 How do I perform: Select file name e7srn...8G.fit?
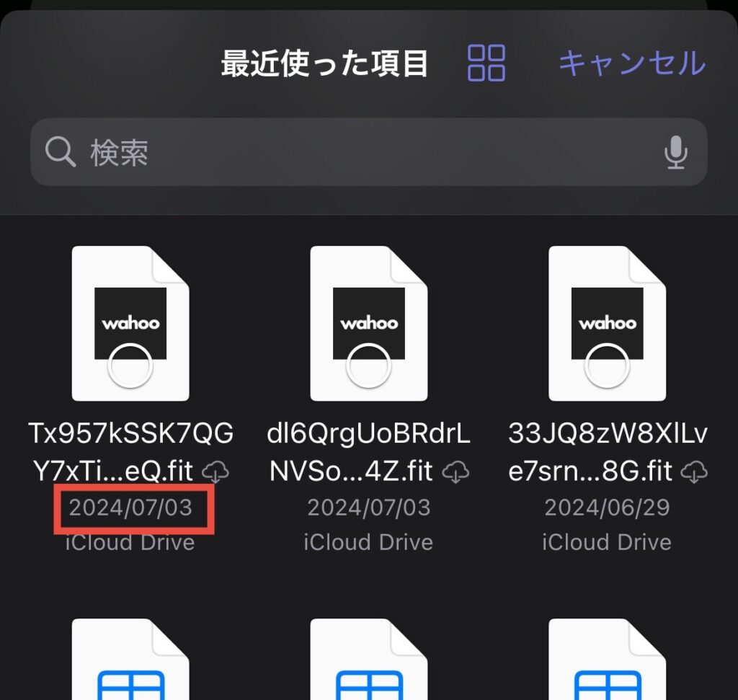tap(590, 471)
